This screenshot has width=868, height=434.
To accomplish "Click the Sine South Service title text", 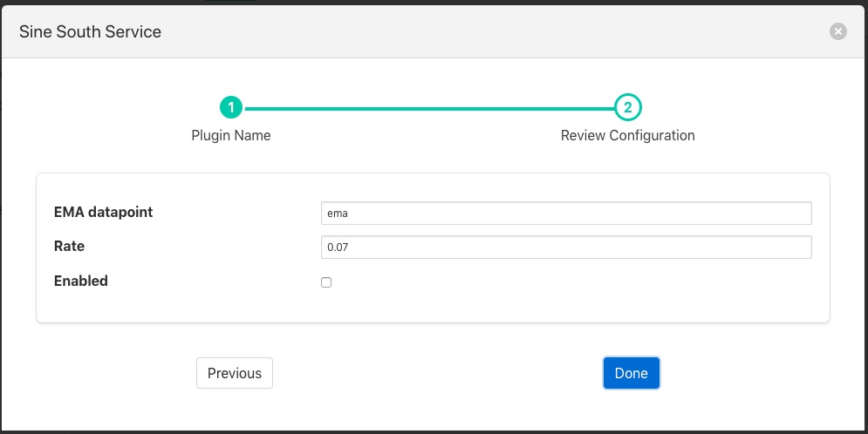I will point(90,31).
